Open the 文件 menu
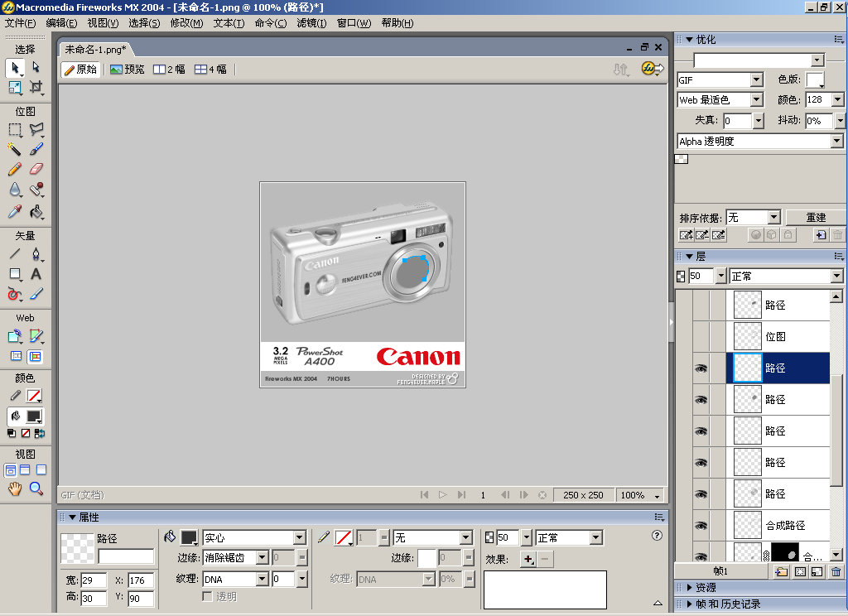This screenshot has width=848, height=616. [x=20, y=23]
